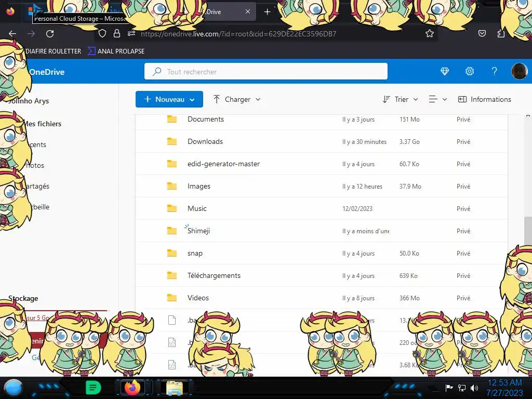The width and height of the screenshot is (532, 399).
Task: Open the Videos folder name
Action: click(198, 298)
